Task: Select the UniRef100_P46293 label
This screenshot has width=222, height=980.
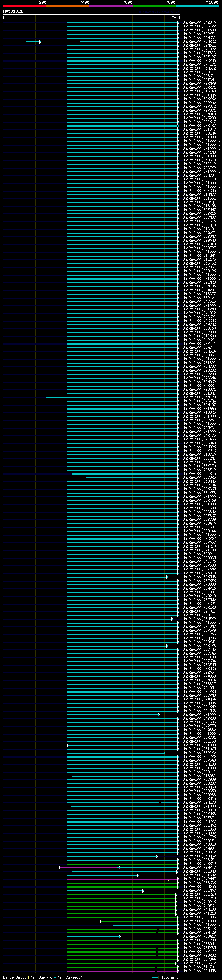Action: pyautogui.click(x=199, y=118)
